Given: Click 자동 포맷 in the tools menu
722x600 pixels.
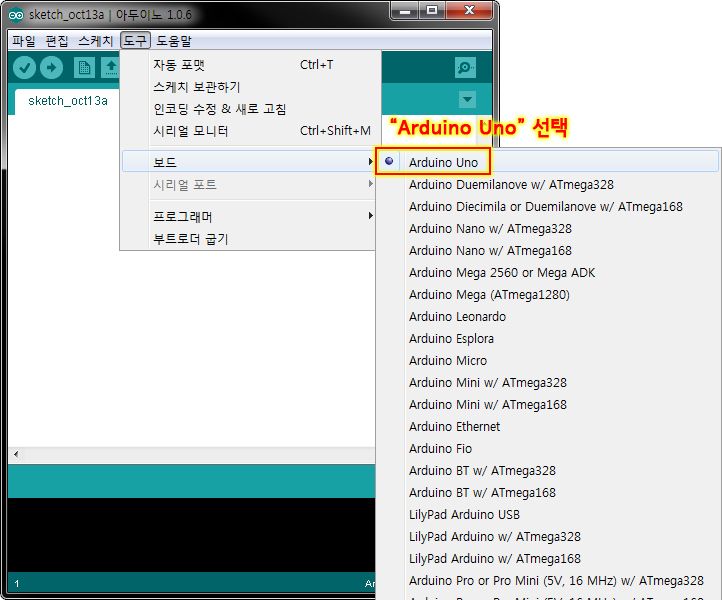Looking at the screenshot, I should pos(179,64).
